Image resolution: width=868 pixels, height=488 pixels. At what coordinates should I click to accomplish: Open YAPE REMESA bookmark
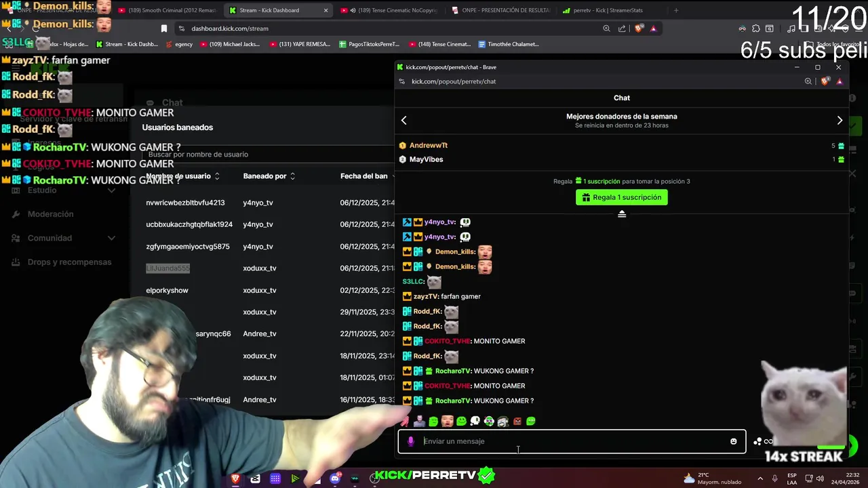pos(300,44)
